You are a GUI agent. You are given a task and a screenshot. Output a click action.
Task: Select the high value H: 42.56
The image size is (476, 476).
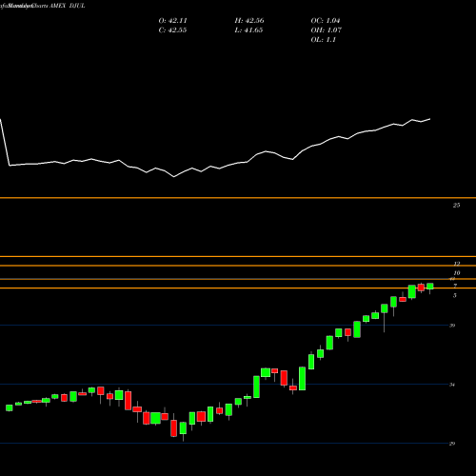(249, 21)
